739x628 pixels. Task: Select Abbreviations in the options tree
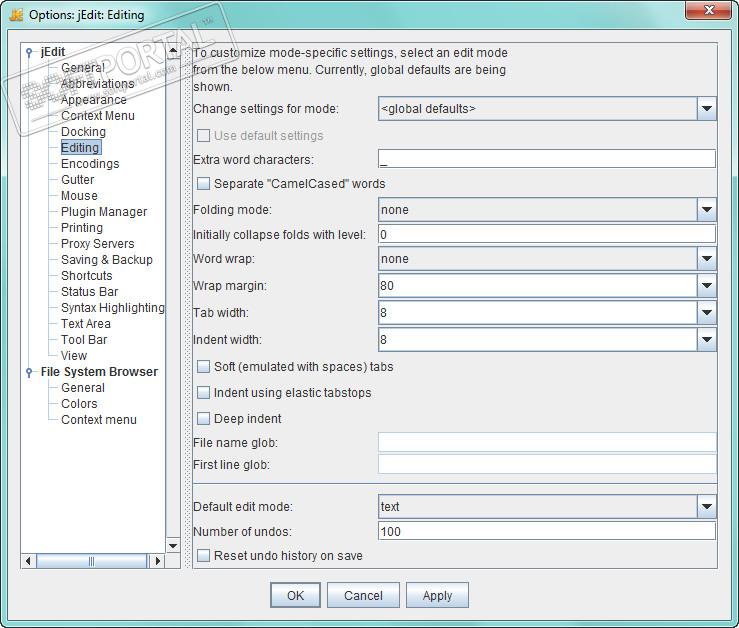(98, 84)
